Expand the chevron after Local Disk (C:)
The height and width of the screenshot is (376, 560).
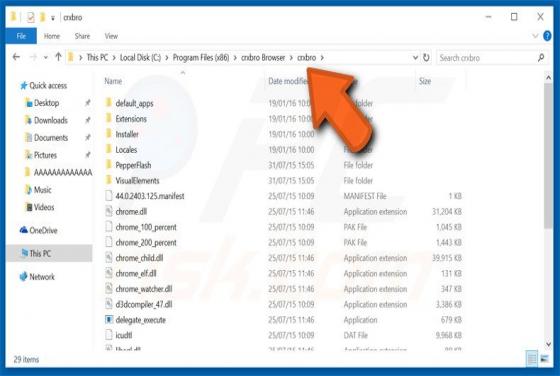pyautogui.click(x=167, y=58)
